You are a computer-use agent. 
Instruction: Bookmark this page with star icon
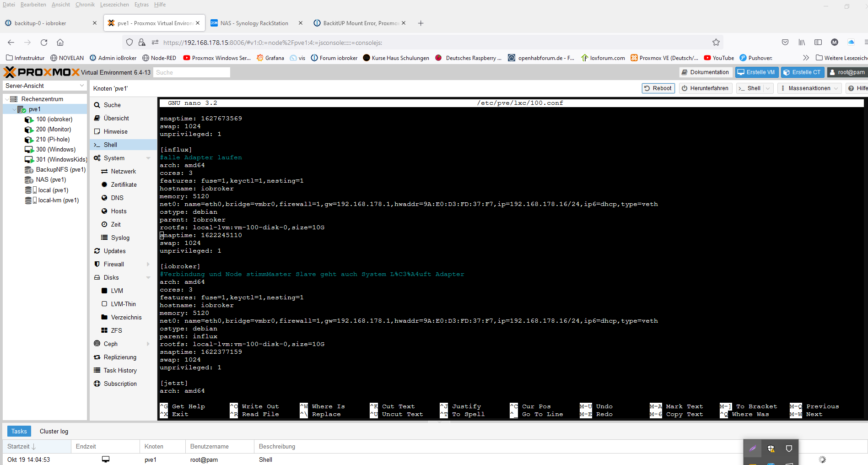tap(716, 42)
